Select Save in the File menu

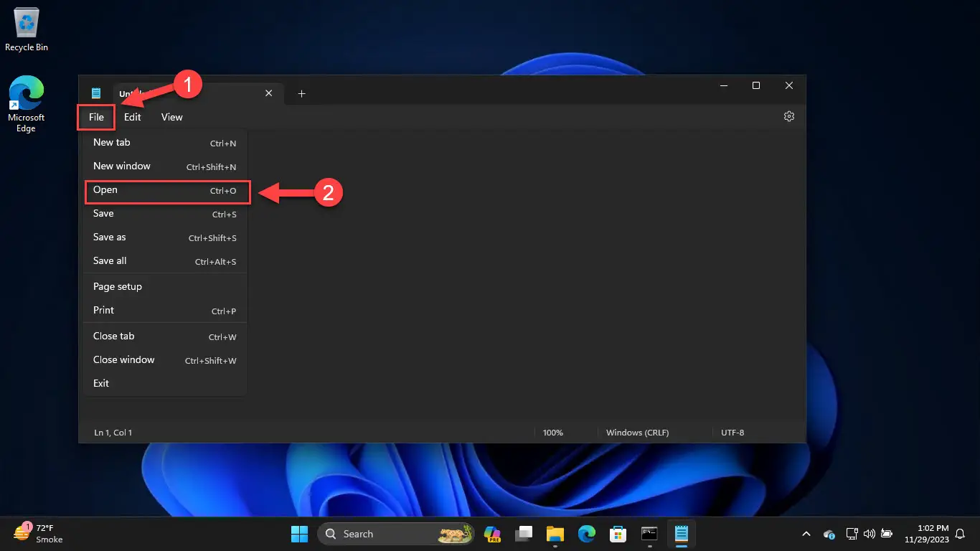pos(165,214)
